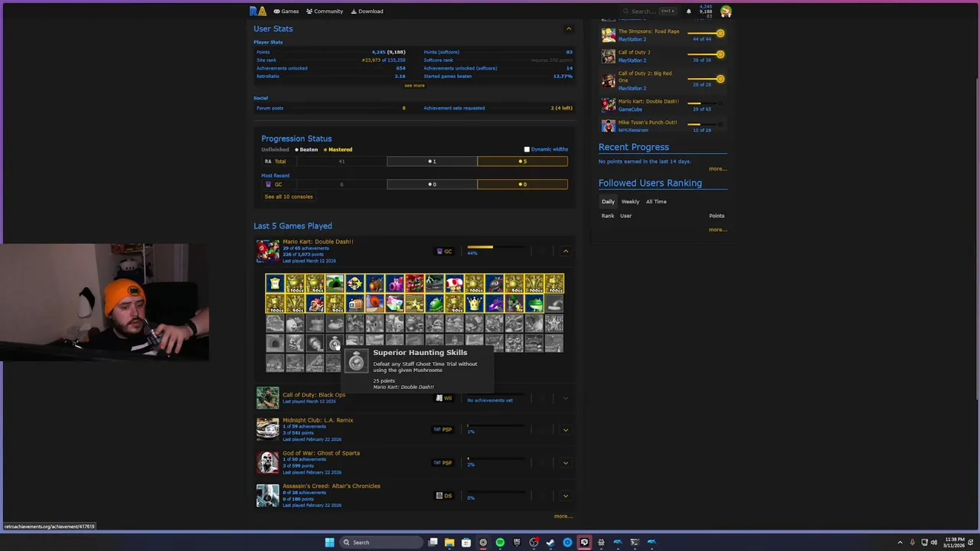The image size is (980, 551).
Task: Open the volume control in system tray
Action: coord(933,543)
